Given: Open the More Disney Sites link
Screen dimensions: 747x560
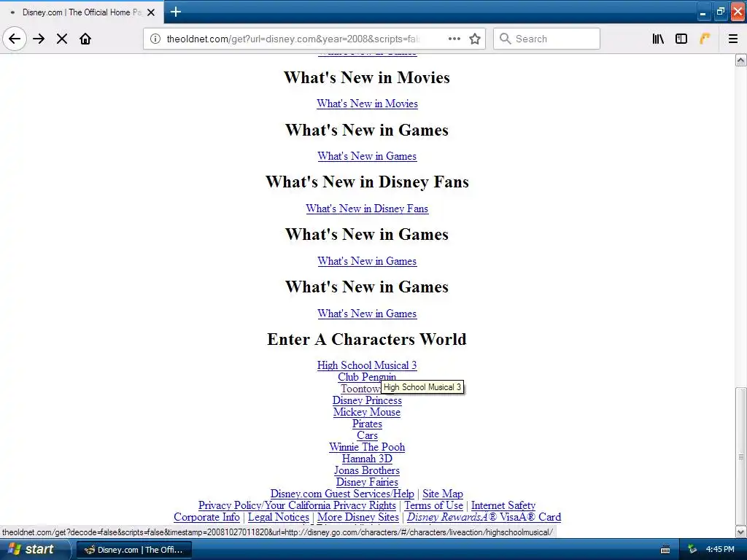Looking at the screenshot, I should pyautogui.click(x=358, y=517).
